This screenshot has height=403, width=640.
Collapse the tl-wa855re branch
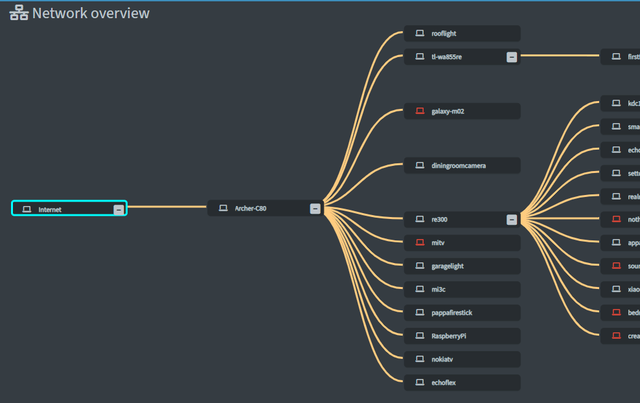tap(512, 57)
